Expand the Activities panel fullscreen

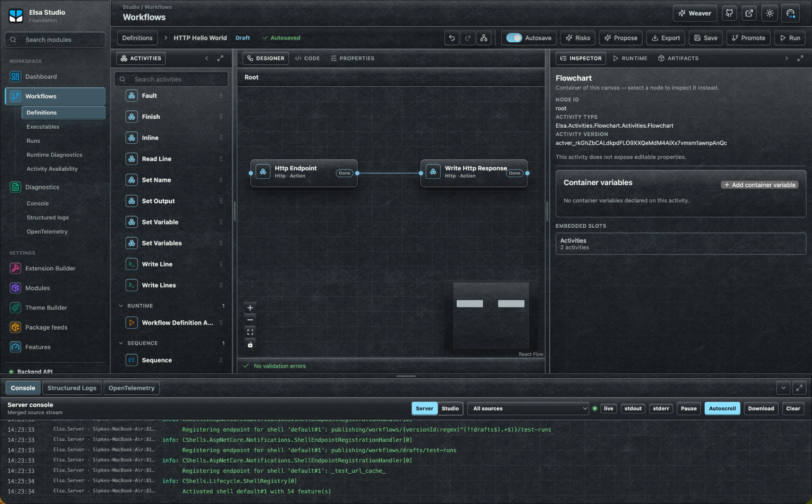coord(220,58)
